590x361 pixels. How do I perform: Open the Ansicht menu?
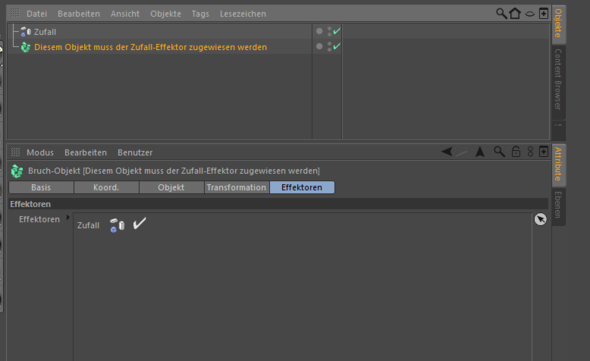[125, 14]
